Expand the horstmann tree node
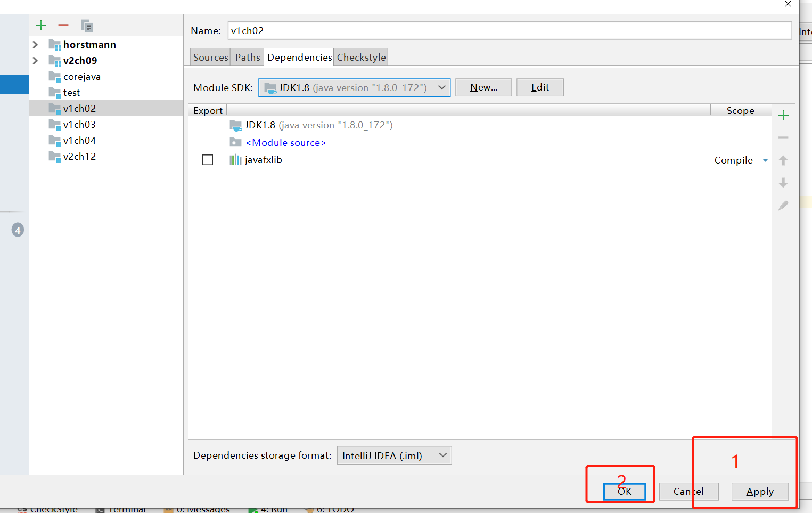Viewport: 812px width, 513px height. coord(35,44)
